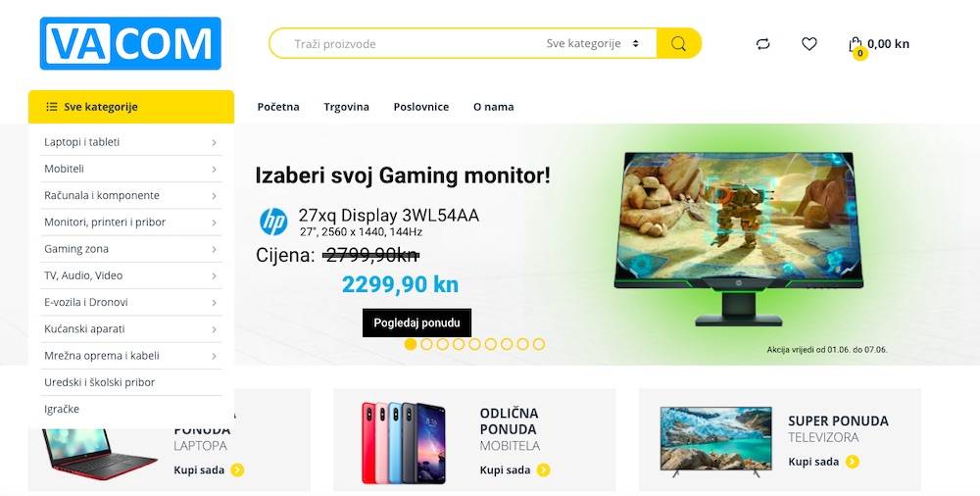Select the second carousel slide dot
The image size is (980, 496).
tap(426, 344)
